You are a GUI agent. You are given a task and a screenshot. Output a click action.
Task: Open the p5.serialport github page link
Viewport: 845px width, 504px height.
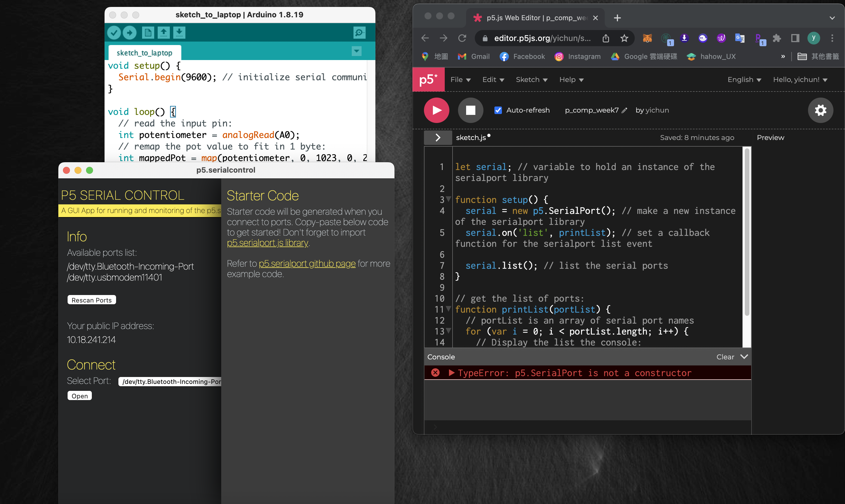click(x=307, y=263)
